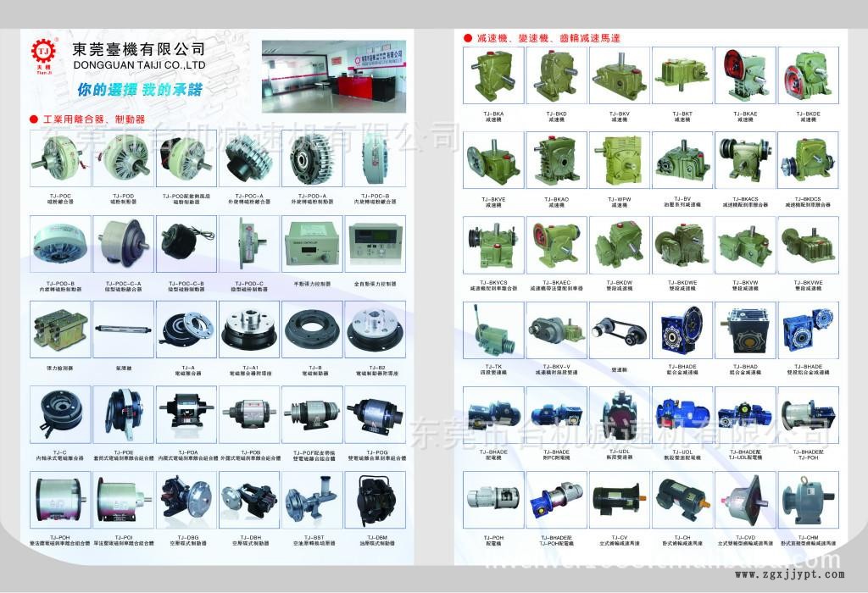
Task: Click the TJ-B2 label text
Action: click(377, 368)
